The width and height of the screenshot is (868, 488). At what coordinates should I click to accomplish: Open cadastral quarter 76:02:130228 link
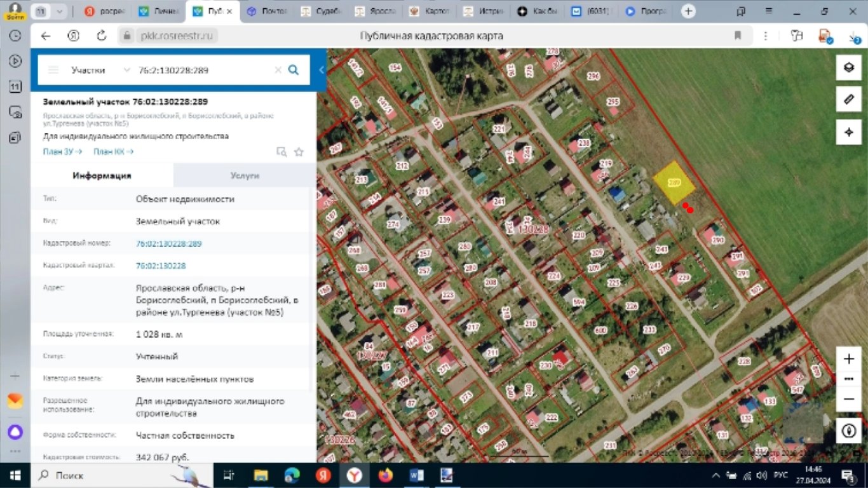pyautogui.click(x=161, y=266)
